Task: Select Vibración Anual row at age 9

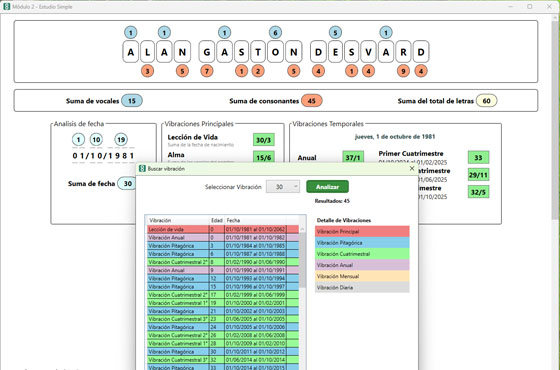Action: tap(223, 270)
